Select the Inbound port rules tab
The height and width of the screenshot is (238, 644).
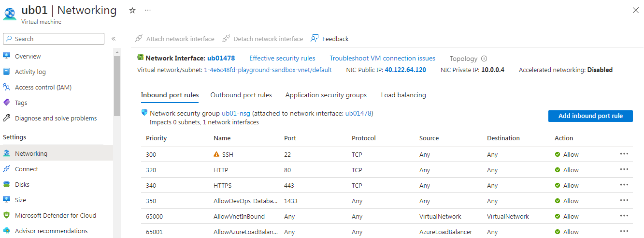[x=170, y=95]
